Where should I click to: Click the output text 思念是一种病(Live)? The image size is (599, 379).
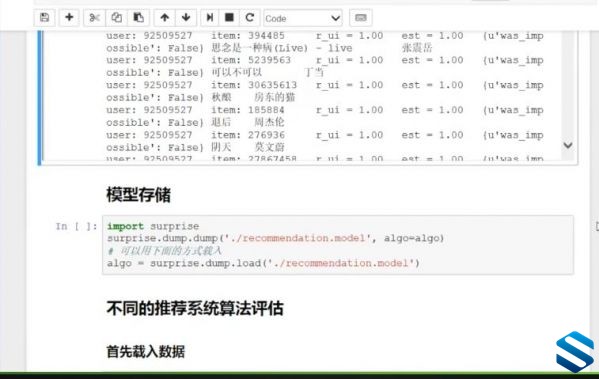tap(260, 48)
